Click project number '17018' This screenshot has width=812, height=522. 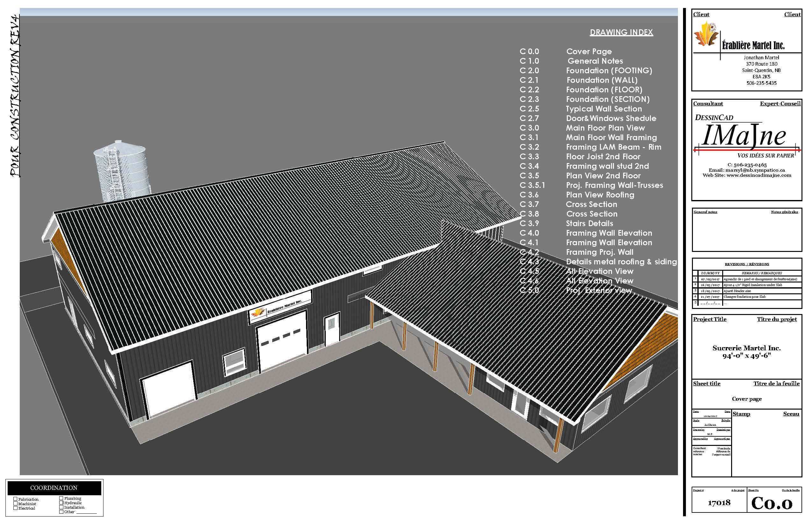[718, 503]
